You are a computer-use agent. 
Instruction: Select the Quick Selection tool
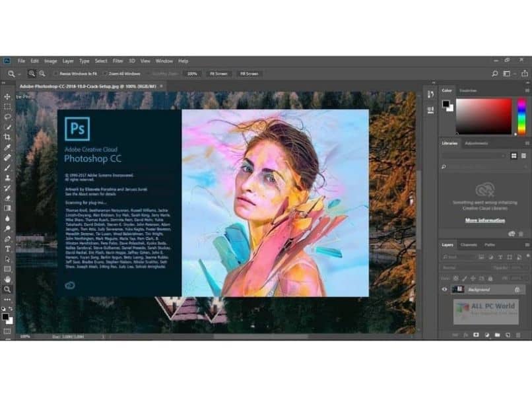pos(7,127)
